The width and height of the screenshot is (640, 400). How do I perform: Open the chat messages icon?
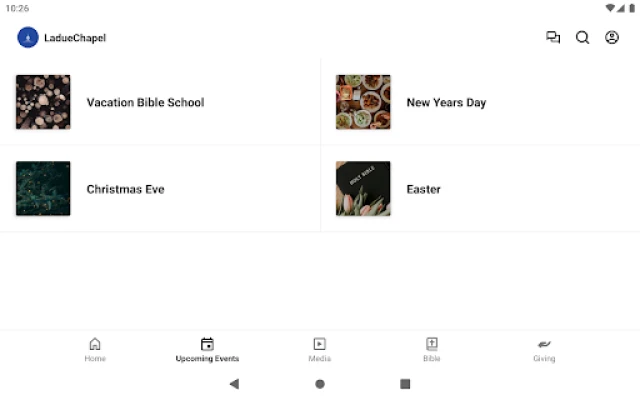(553, 38)
